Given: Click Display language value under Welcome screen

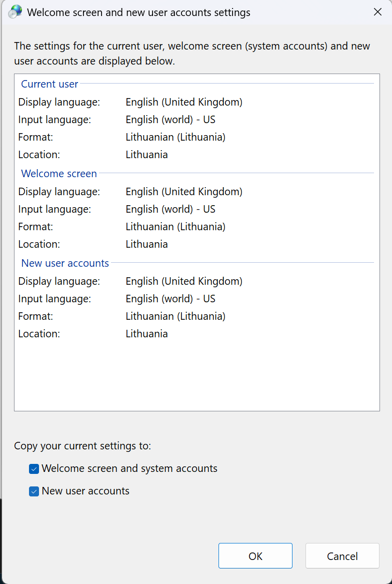Looking at the screenshot, I should [x=184, y=192].
